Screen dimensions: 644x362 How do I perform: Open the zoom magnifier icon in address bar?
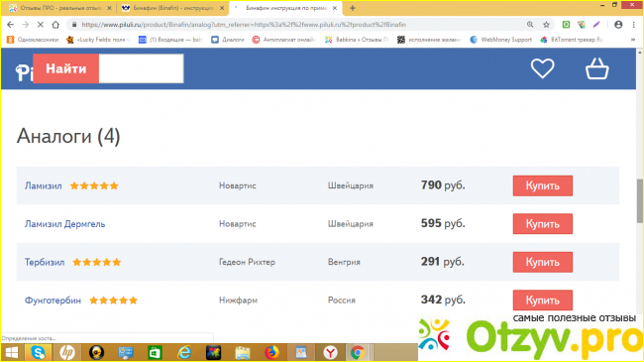[x=530, y=25]
